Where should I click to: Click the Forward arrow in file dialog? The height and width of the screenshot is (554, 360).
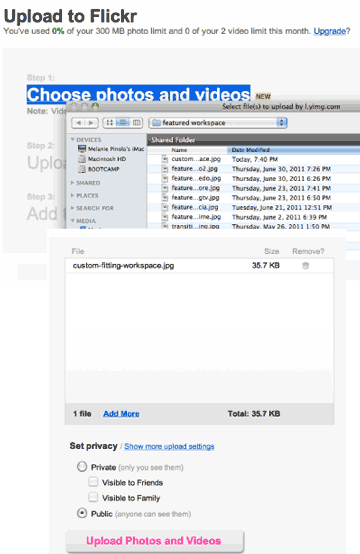92,123
